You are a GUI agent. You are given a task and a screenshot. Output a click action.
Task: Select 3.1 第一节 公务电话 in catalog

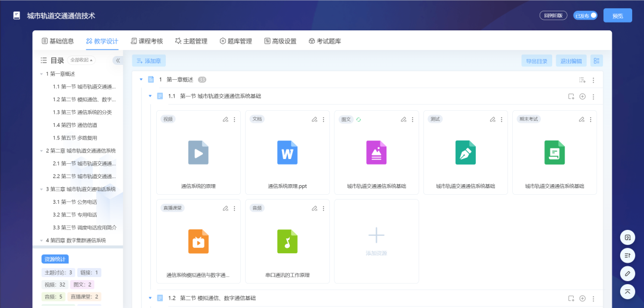click(75, 202)
